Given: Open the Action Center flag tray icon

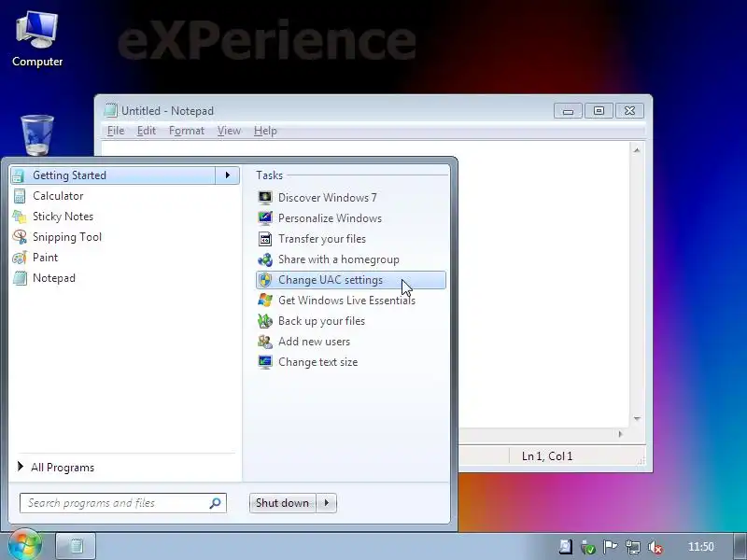Looking at the screenshot, I should [610, 547].
